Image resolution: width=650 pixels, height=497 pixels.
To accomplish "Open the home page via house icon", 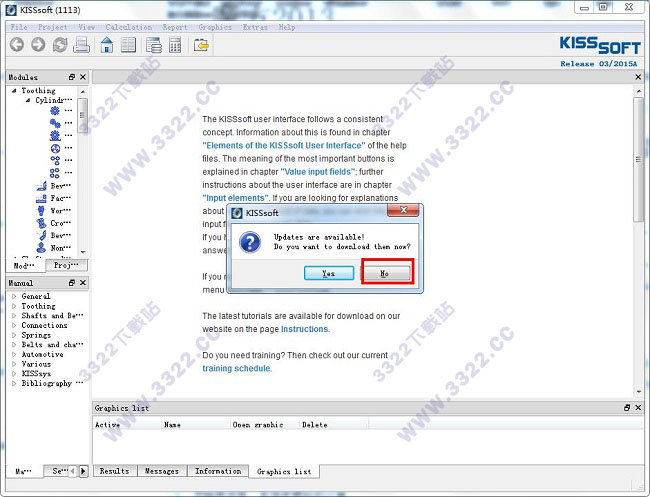I will pos(107,45).
